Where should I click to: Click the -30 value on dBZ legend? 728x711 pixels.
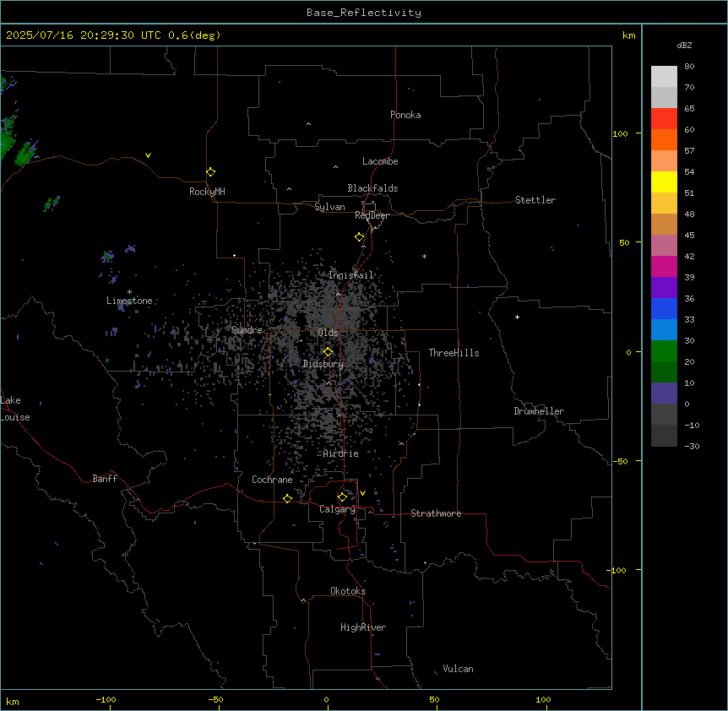click(692, 446)
